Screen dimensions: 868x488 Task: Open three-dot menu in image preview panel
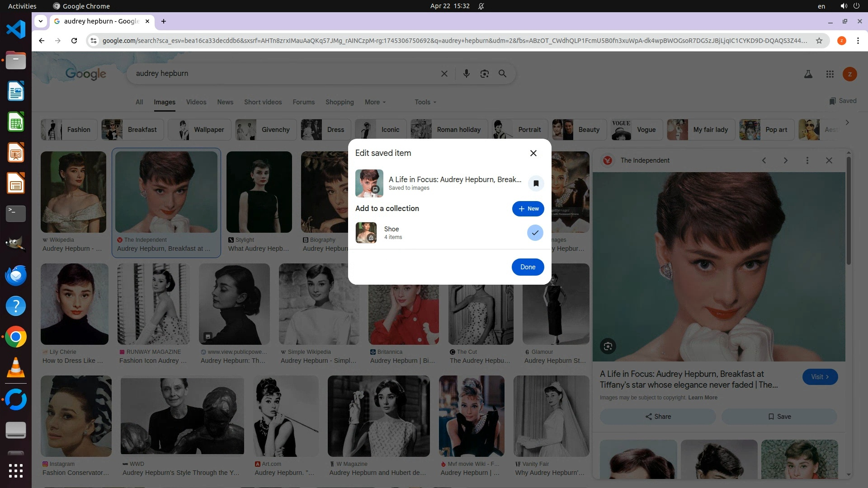[x=807, y=160]
